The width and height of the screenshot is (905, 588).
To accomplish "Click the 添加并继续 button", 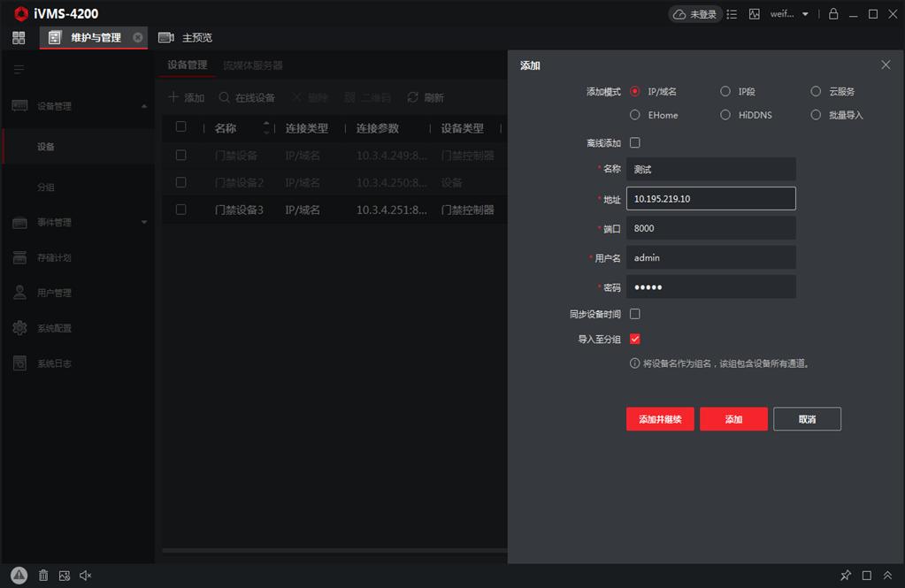I will tap(659, 418).
